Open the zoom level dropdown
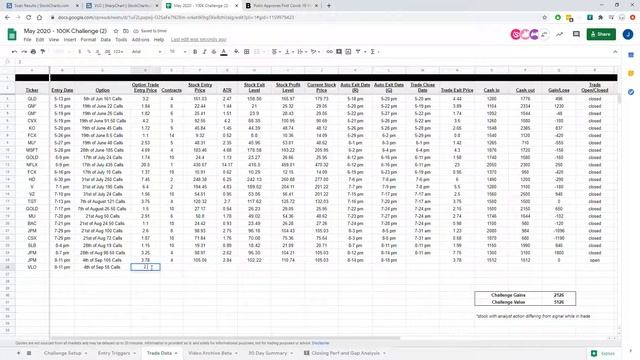Viewport: 640px width, 360px height. 61,52
